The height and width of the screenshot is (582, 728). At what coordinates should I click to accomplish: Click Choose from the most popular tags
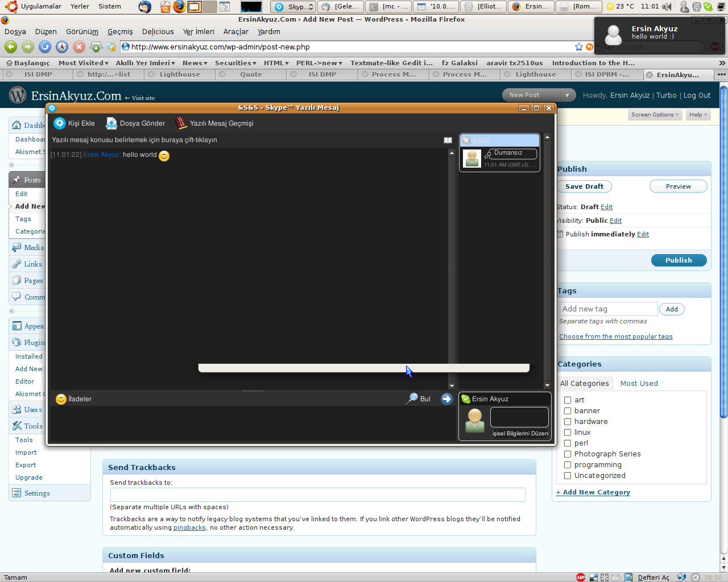pyautogui.click(x=615, y=336)
